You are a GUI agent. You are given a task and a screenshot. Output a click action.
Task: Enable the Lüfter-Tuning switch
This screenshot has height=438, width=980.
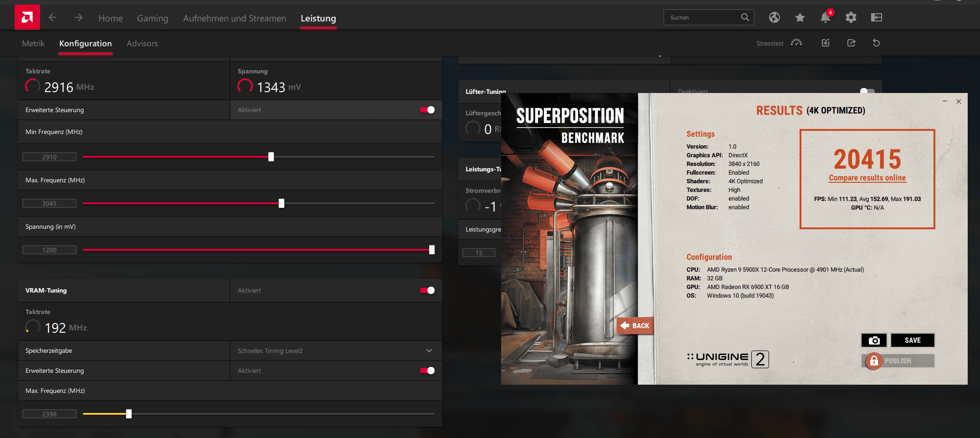click(867, 91)
